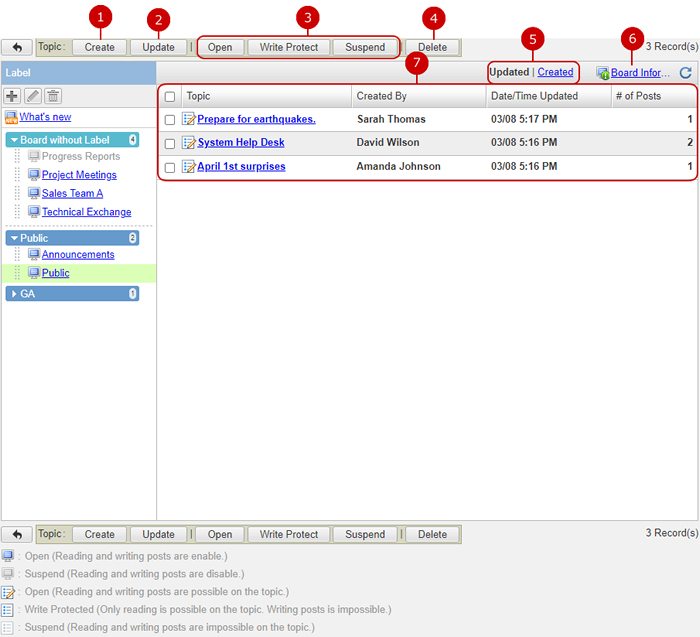This screenshot has height=637, width=700.
Task: Click the bottom Delete button
Action: click(433, 534)
